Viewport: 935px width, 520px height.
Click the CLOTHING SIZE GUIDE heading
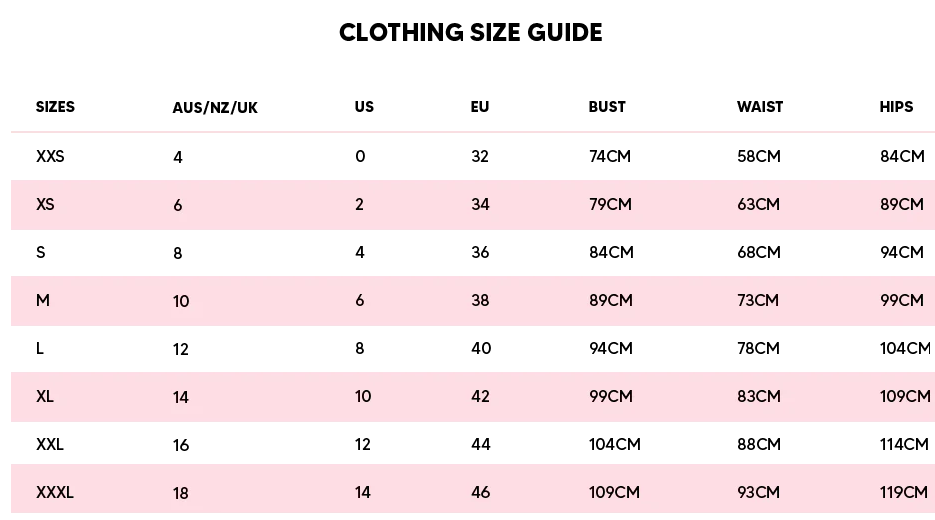point(470,32)
